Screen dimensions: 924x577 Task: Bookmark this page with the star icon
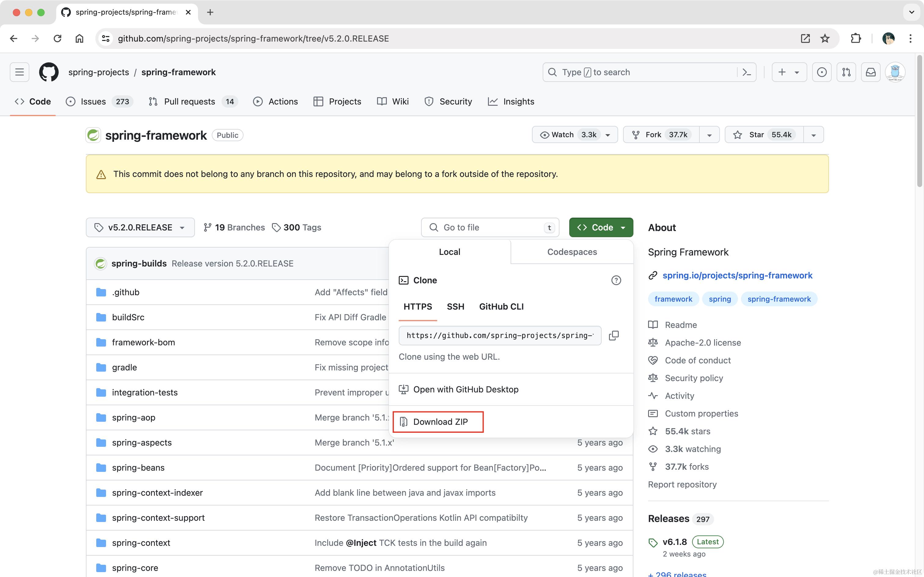click(825, 39)
